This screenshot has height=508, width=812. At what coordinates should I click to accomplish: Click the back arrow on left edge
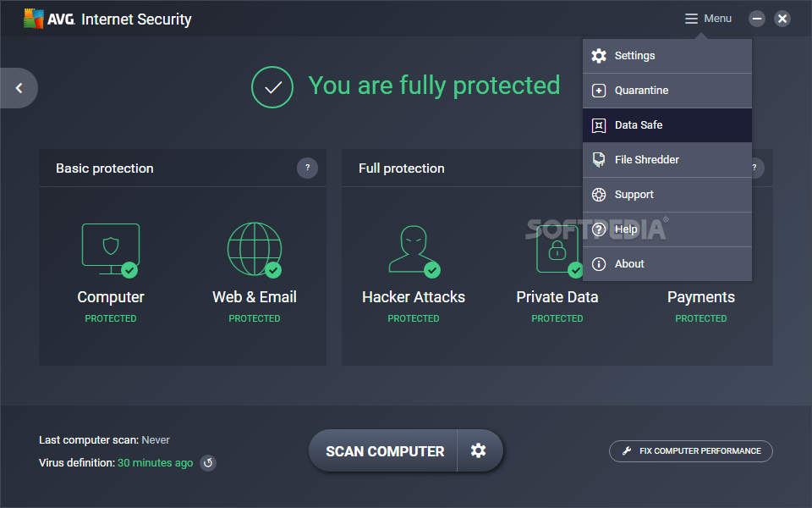19,88
